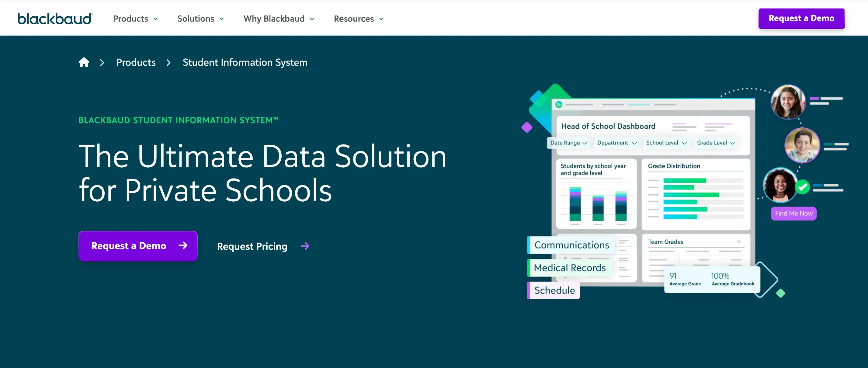The width and height of the screenshot is (868, 368).
Task: Click the top girl student avatar
Action: [788, 102]
